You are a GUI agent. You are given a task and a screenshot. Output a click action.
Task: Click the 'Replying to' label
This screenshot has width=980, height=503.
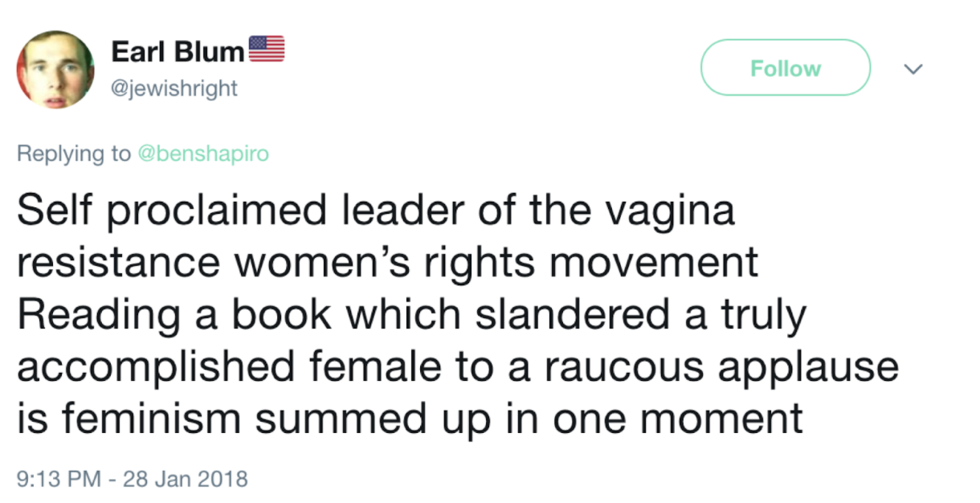pos(74,153)
